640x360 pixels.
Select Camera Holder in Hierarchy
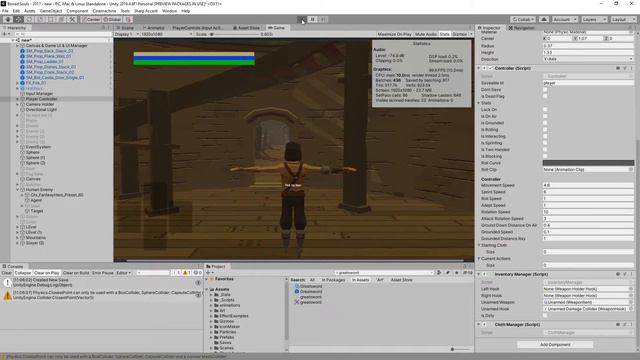click(40, 104)
